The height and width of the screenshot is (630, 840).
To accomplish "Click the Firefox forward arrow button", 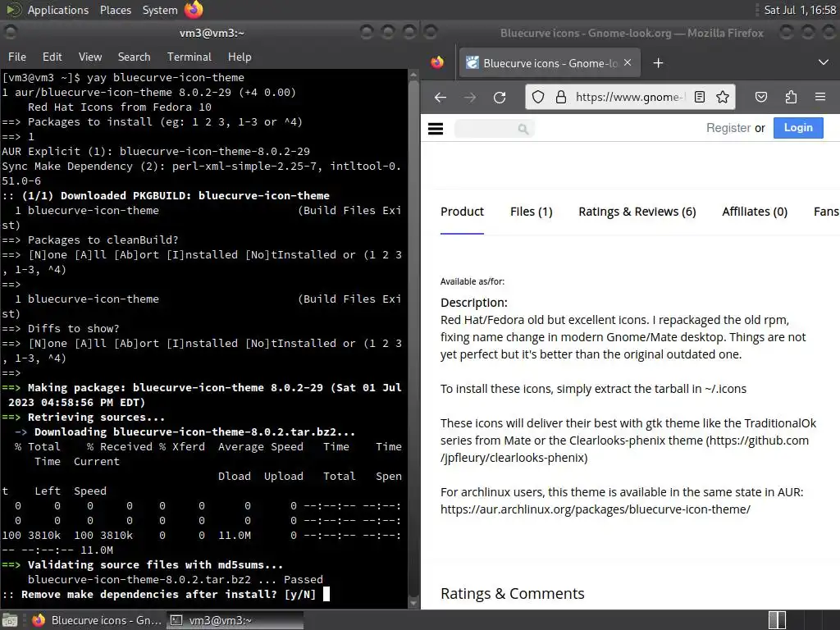I will (470, 97).
